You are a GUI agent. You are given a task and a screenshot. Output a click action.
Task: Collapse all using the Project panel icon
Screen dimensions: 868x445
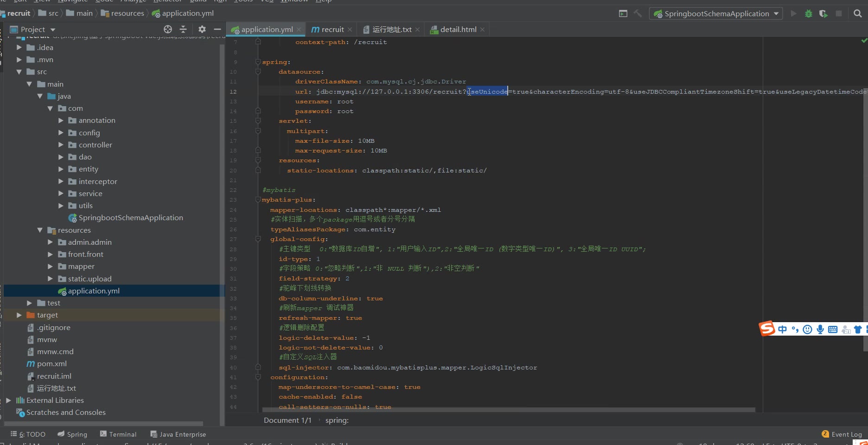(x=183, y=29)
